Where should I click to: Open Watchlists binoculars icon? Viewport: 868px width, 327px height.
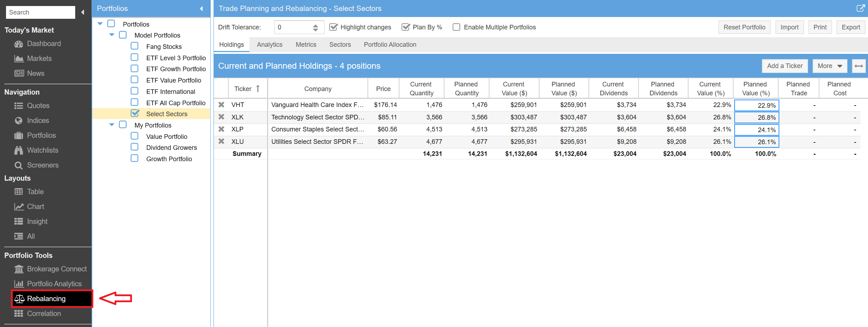pos(18,151)
